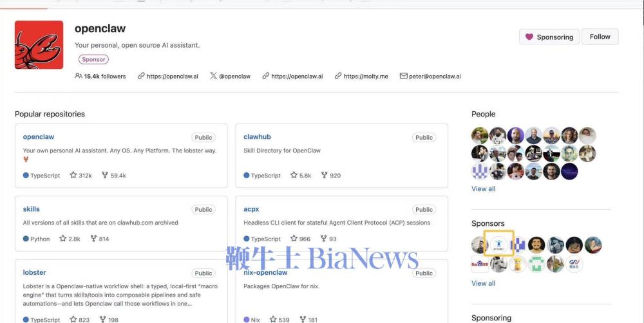Open the @openclaw X profile link
This screenshot has width=644, height=323.
click(x=231, y=77)
